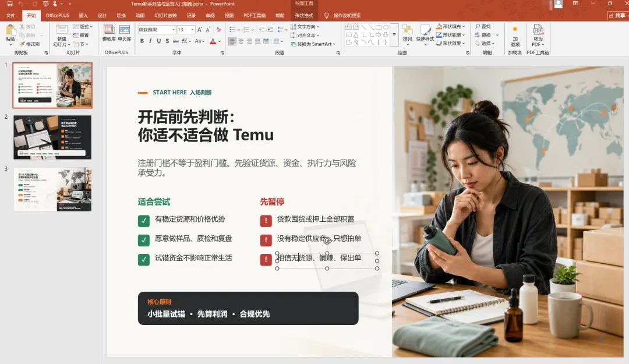Select slide 2 thumbnail

52,137
